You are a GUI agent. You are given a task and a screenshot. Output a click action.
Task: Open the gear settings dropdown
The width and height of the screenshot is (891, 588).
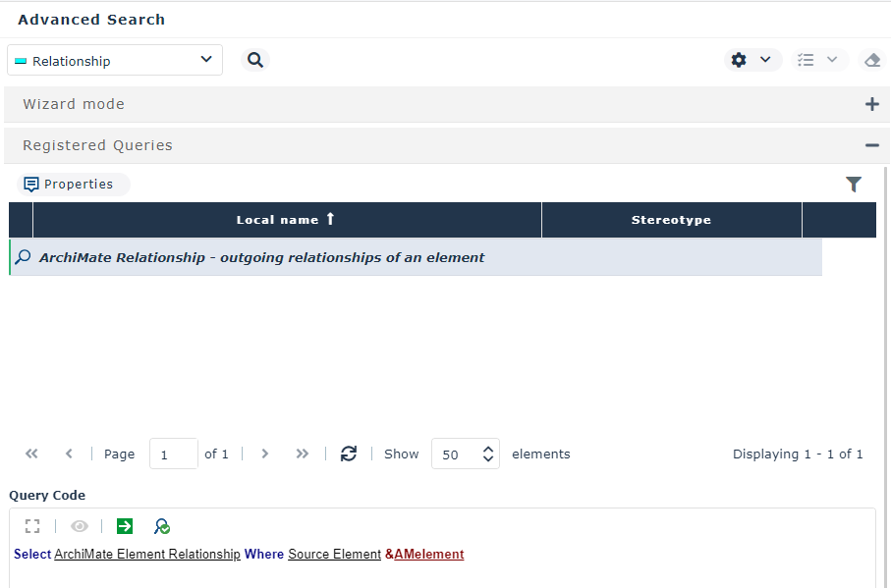point(752,60)
